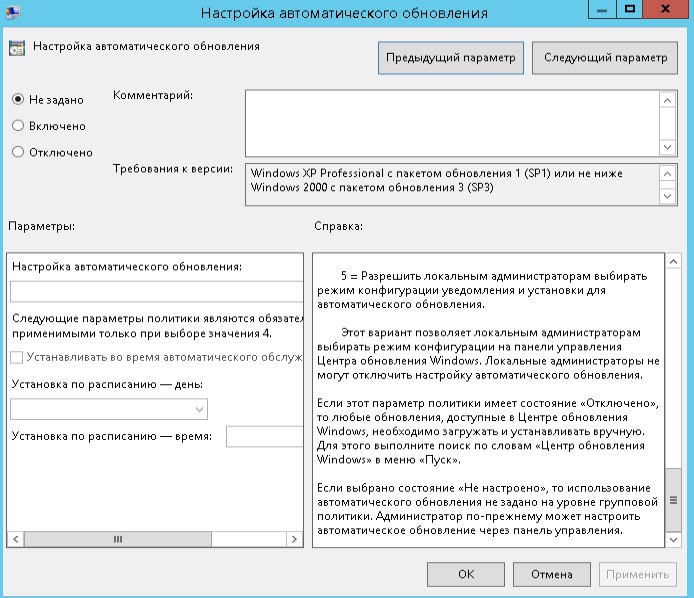The image size is (694, 598).
Task: Click the "Windows XP Professional" requirement line
Action: point(436,173)
